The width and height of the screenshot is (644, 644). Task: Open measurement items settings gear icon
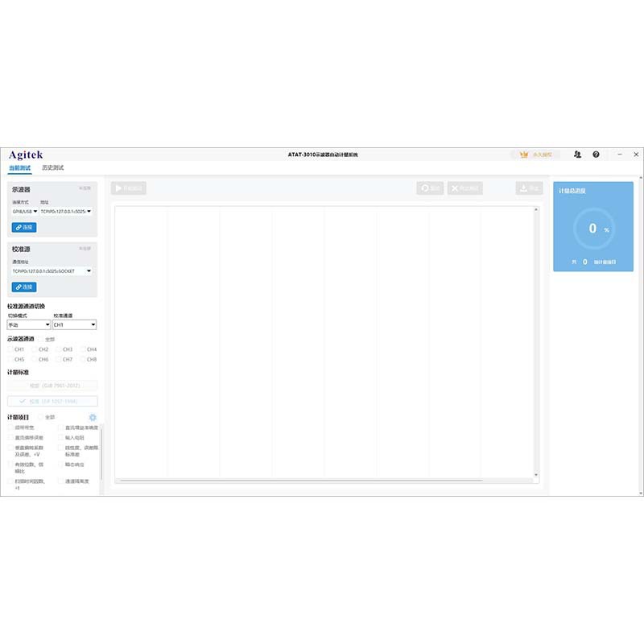tap(93, 417)
